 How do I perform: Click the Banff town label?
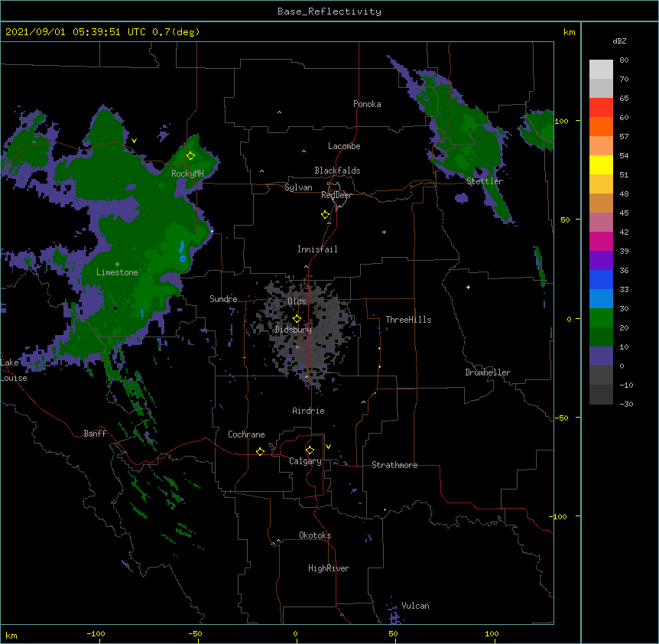pyautogui.click(x=95, y=434)
